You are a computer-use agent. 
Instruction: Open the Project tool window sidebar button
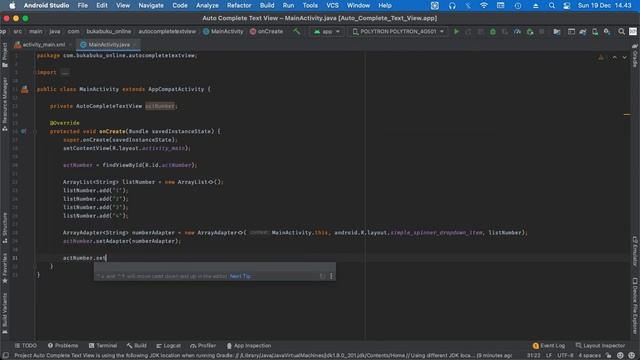pyautogui.click(x=5, y=55)
